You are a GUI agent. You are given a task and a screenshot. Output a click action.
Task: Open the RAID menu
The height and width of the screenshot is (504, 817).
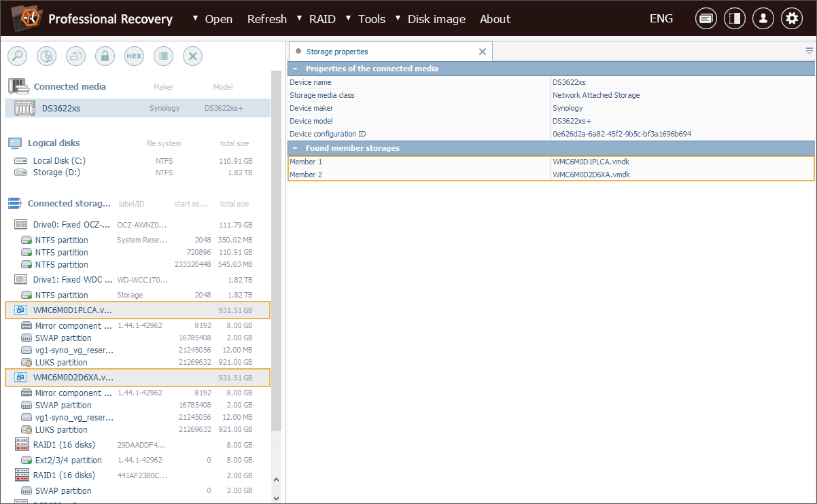322,19
